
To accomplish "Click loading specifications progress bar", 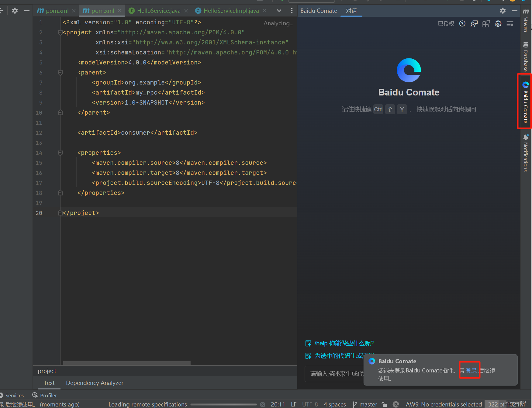I will [224, 404].
